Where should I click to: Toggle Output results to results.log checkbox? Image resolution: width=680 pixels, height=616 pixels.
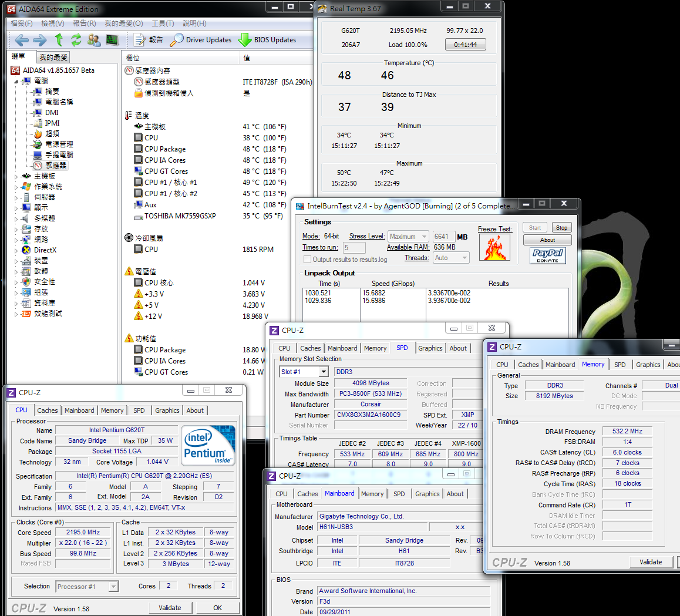coord(307,260)
